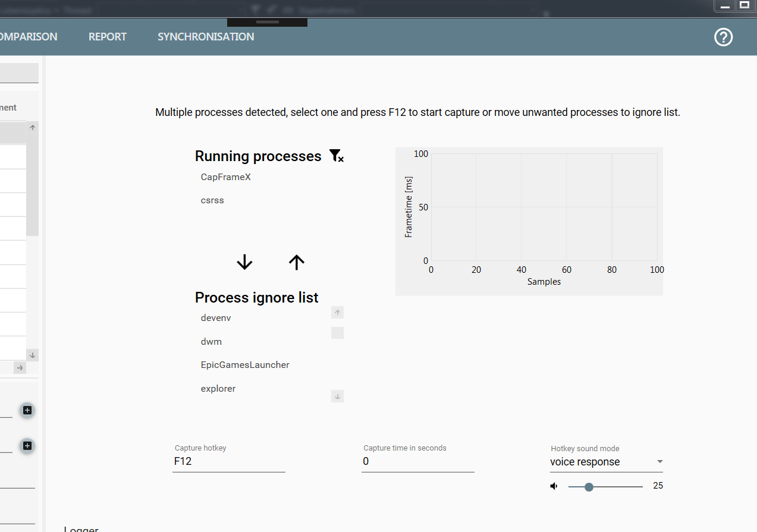Click ignore list scroll up arrow
This screenshot has height=532, width=757.
pos(338,313)
